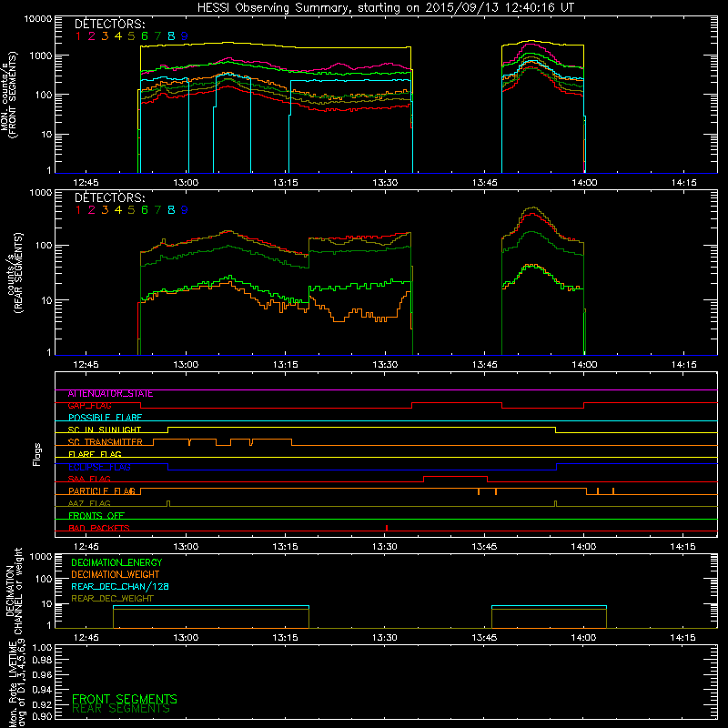Select detector 6 in front segments legend
Image resolution: width=728 pixels, height=728 pixels.
pyautogui.click(x=145, y=36)
